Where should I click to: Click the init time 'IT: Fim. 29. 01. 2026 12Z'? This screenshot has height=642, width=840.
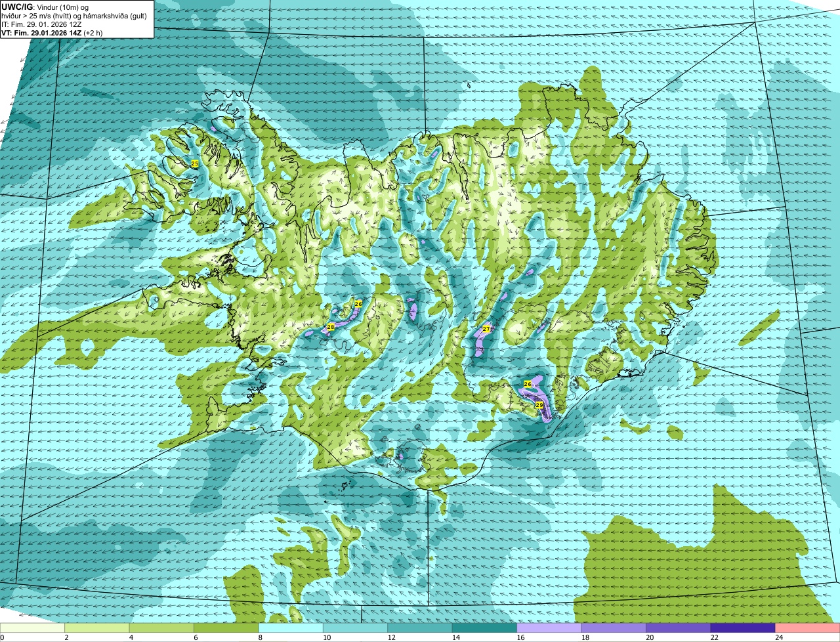[43, 24]
